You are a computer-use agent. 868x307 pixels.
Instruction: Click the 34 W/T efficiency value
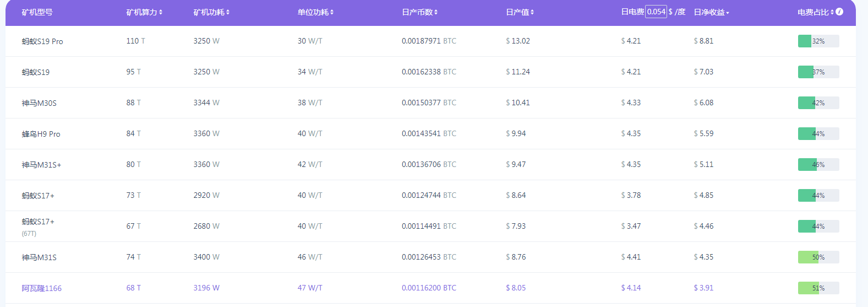(310, 72)
